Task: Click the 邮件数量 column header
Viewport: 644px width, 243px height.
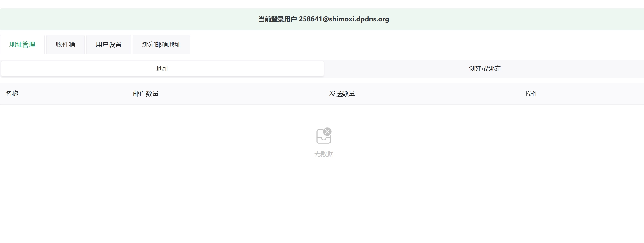Action: point(146,94)
